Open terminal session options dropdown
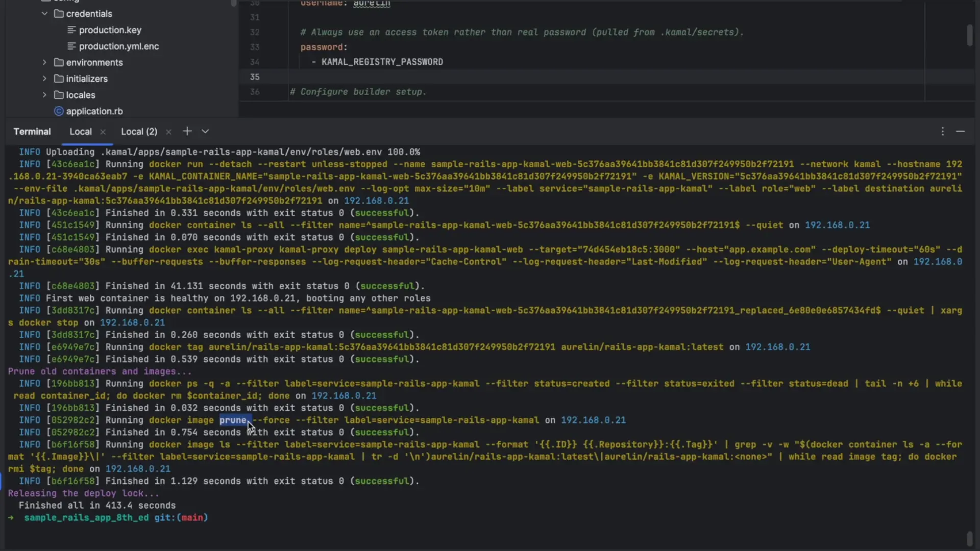The width and height of the screenshot is (980, 551). click(205, 131)
